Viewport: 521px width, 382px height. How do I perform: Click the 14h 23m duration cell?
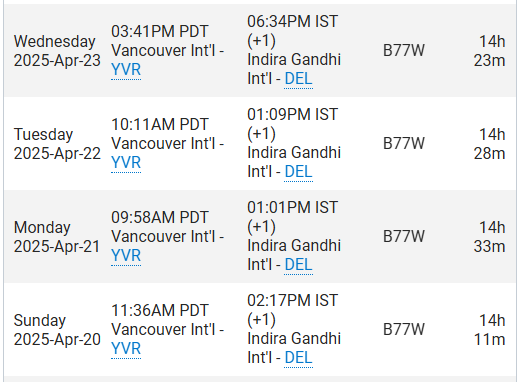[x=489, y=51]
